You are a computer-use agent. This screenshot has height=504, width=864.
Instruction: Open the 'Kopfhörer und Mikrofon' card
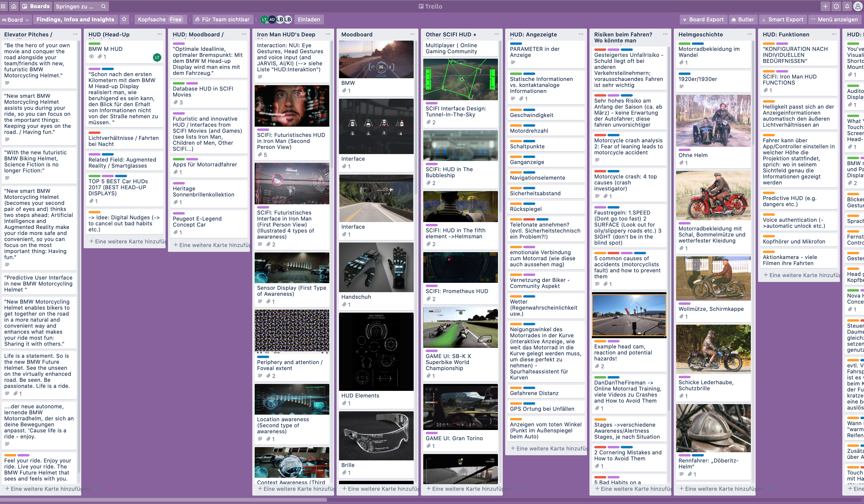pos(799,240)
